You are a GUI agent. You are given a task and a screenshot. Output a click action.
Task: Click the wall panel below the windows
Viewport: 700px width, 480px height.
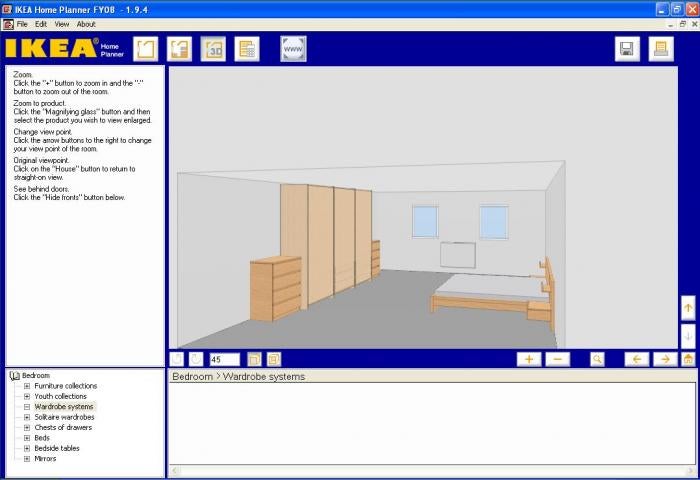(458, 255)
